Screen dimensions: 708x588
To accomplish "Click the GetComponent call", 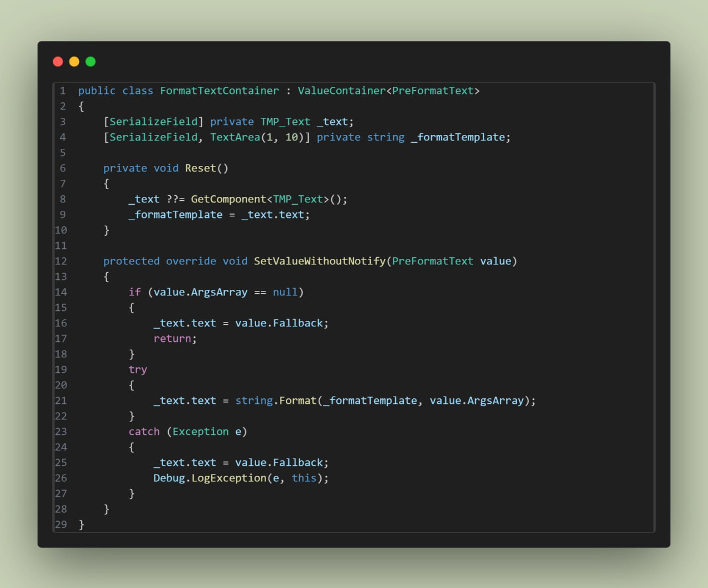I will [228, 199].
